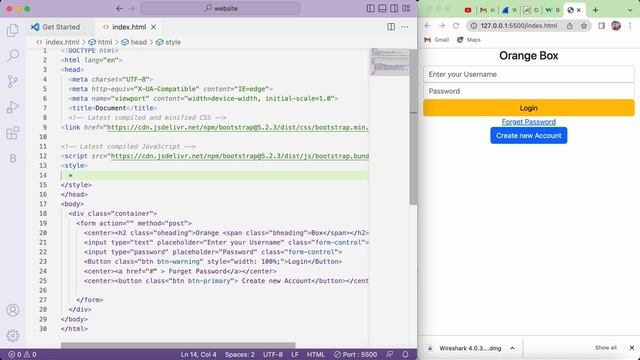Click the editor vertical scrollbar
The image size is (640, 360).
[x=413, y=127]
